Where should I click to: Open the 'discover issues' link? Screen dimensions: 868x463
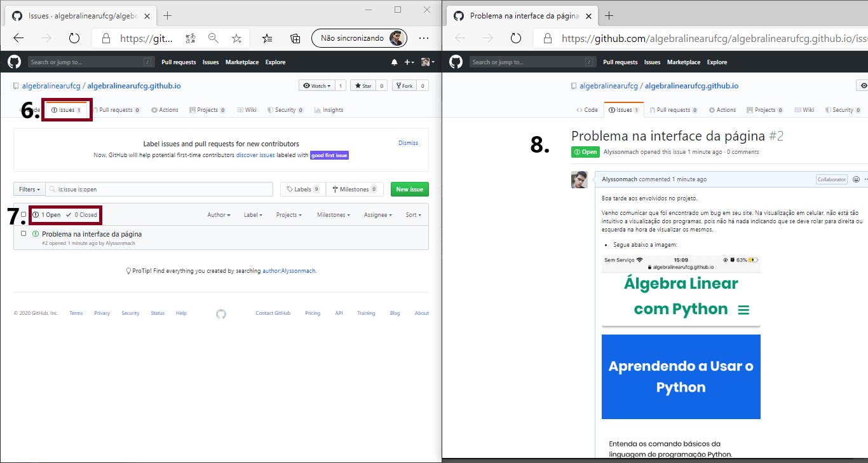click(x=255, y=155)
